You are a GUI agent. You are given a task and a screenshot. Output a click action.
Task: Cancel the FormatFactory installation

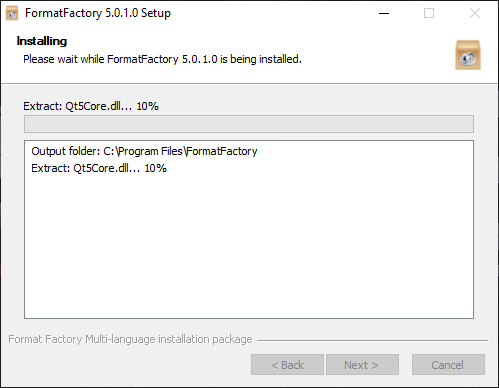point(448,365)
